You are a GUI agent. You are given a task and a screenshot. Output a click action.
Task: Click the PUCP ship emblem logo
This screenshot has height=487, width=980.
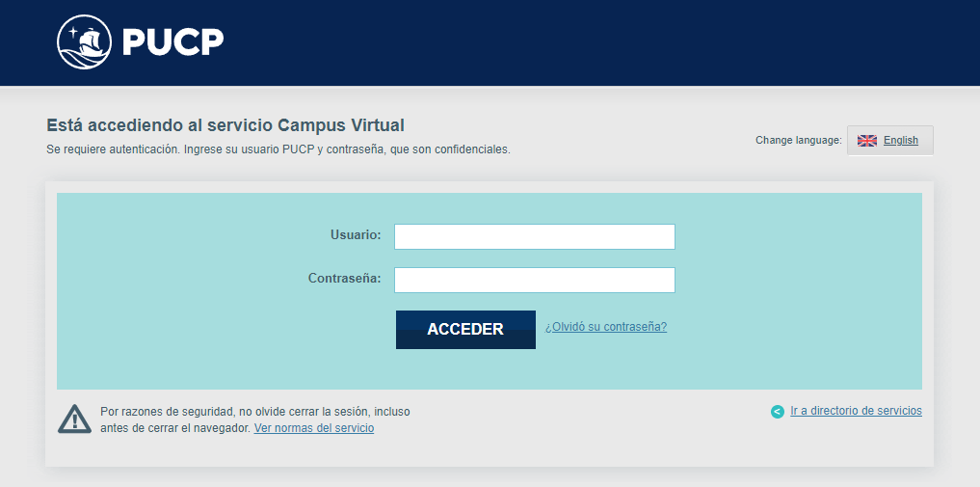pos(84,42)
